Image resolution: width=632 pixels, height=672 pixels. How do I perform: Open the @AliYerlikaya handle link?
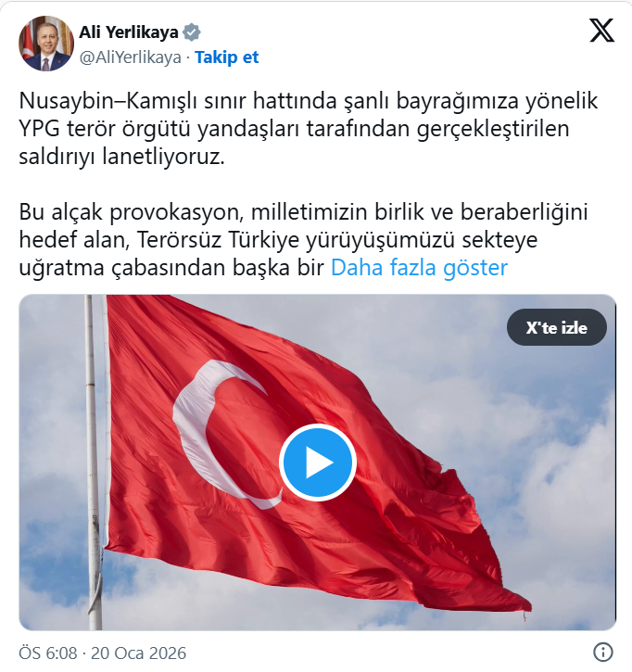(x=131, y=57)
